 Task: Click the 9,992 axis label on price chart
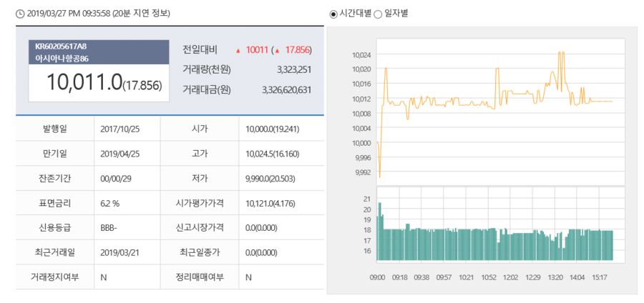point(362,172)
